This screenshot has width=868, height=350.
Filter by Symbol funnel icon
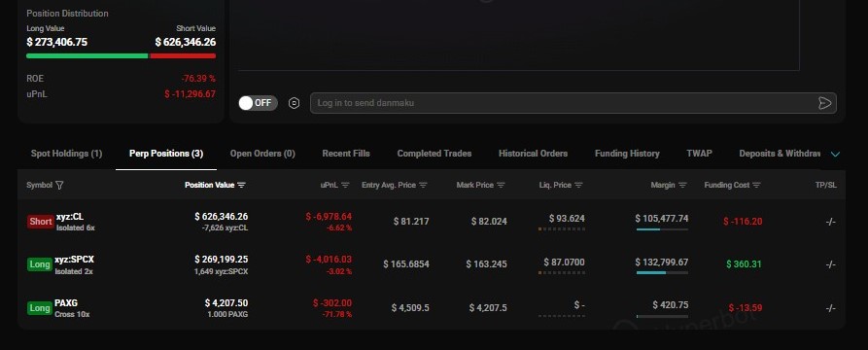point(60,185)
